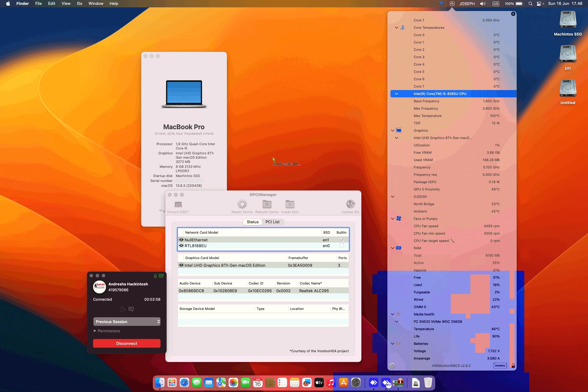Click JOSEPH user name in menu bar
This screenshot has width=588, height=392.
(x=467, y=4)
